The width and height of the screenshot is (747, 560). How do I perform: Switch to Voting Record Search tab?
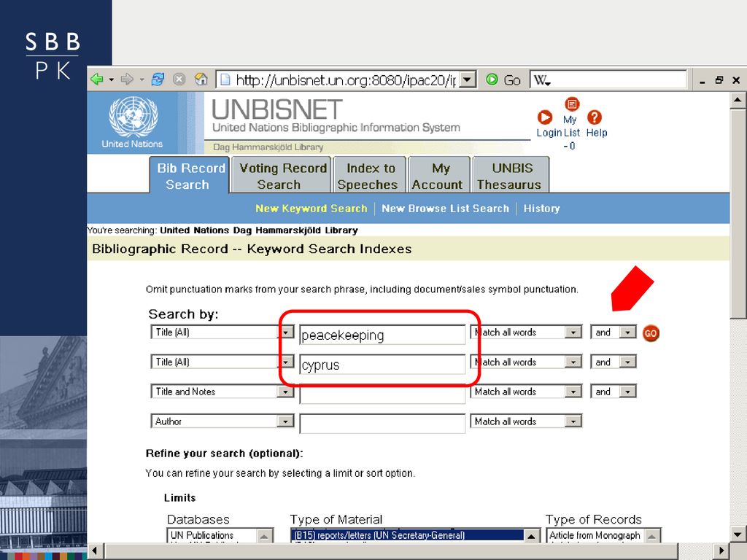[282, 176]
